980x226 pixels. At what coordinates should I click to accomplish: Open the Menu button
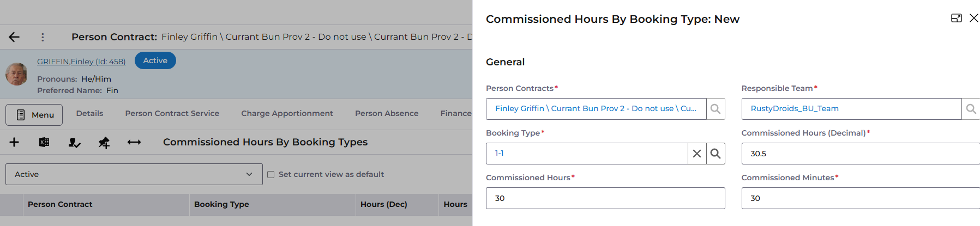34,115
